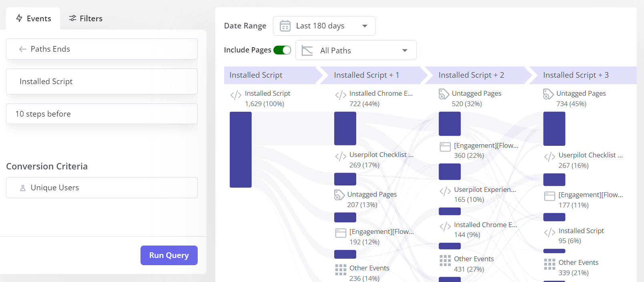This screenshot has width=644, height=282.
Task: Click the code icon beside Installed Chrome E... 144
Action: pos(445,226)
